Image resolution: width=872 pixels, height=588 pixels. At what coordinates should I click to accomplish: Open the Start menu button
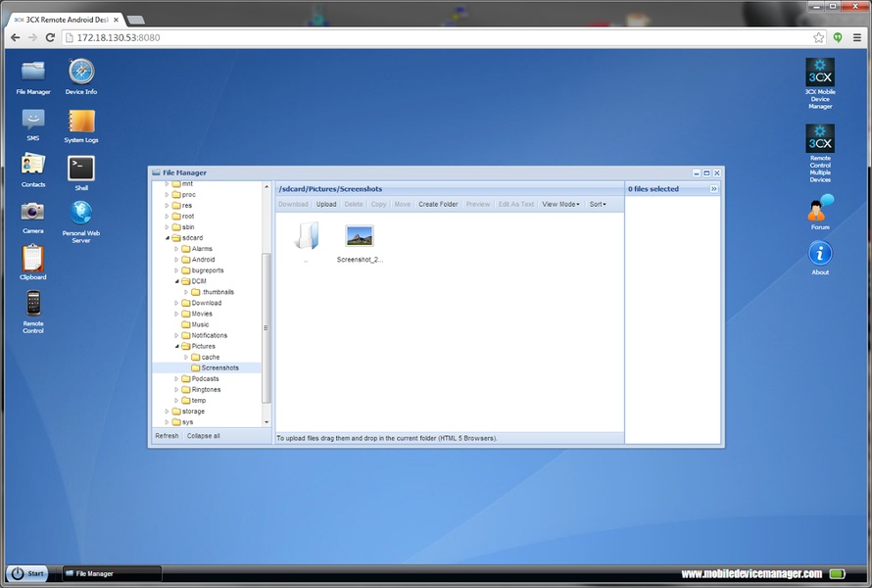[x=27, y=573]
